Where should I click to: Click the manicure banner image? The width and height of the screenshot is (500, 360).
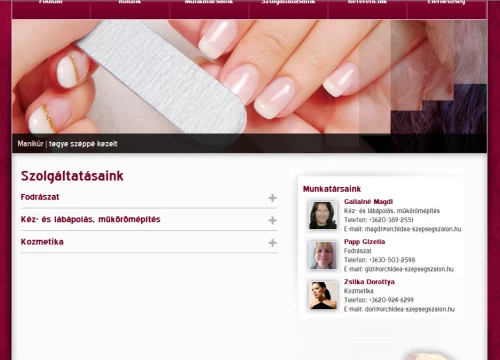pos(249,77)
